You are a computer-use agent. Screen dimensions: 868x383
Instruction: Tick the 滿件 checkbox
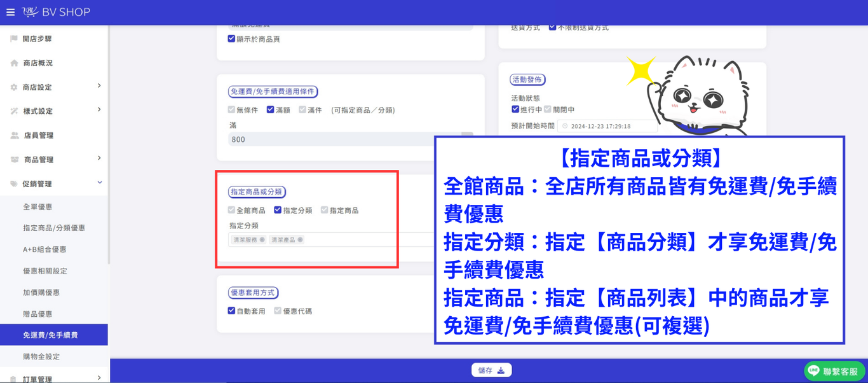[x=302, y=110]
